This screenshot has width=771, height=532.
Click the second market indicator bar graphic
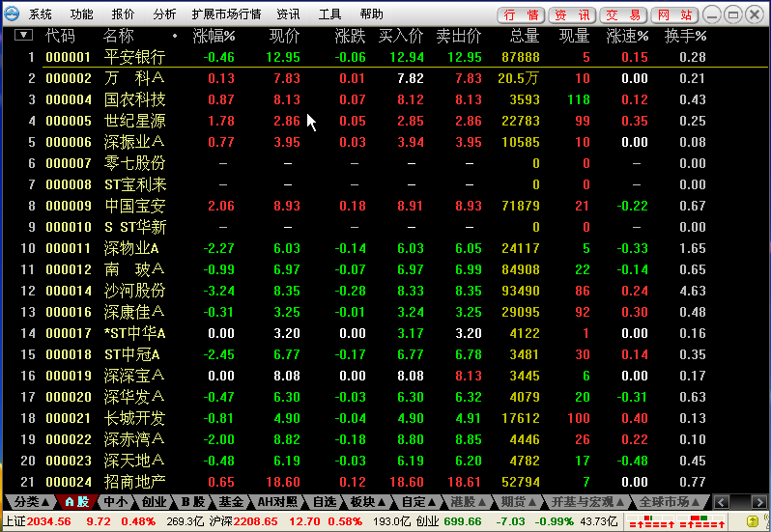pyautogui.click(x=700, y=521)
